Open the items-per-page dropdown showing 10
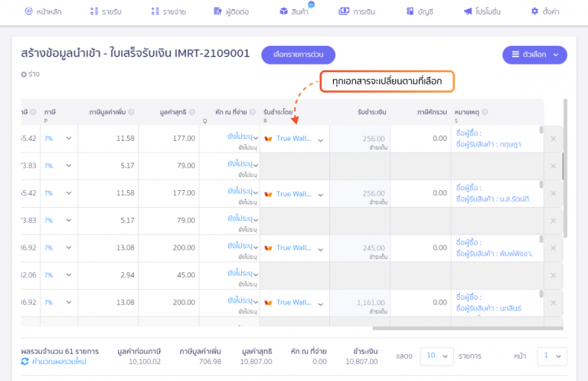Viewport: 588px width, 381px height. [x=437, y=356]
